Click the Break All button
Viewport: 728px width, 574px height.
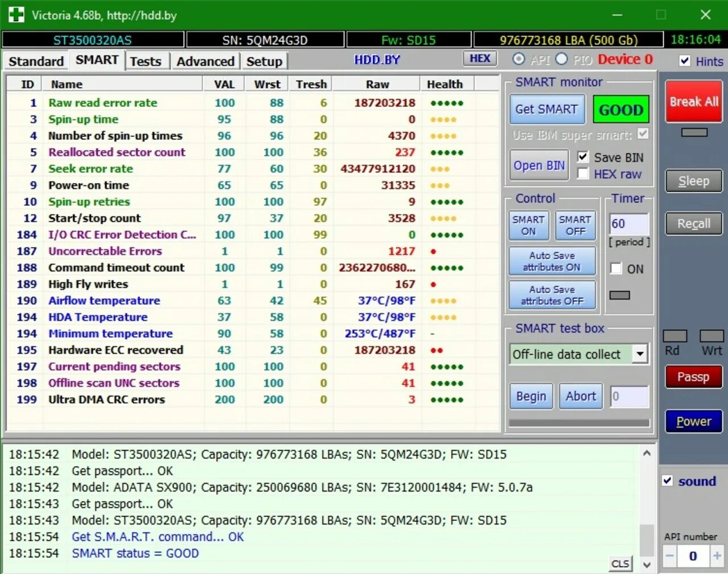point(694,102)
